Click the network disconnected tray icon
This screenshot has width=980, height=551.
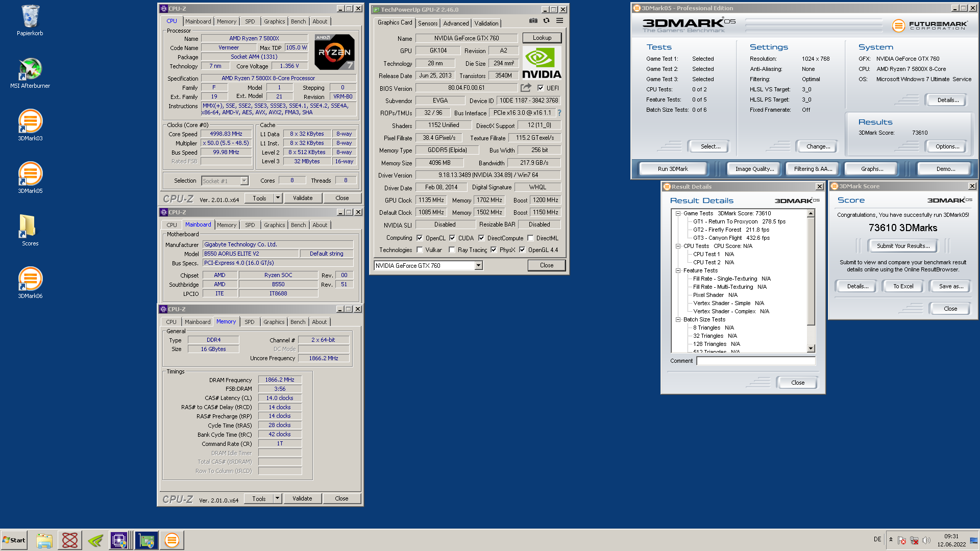click(914, 540)
